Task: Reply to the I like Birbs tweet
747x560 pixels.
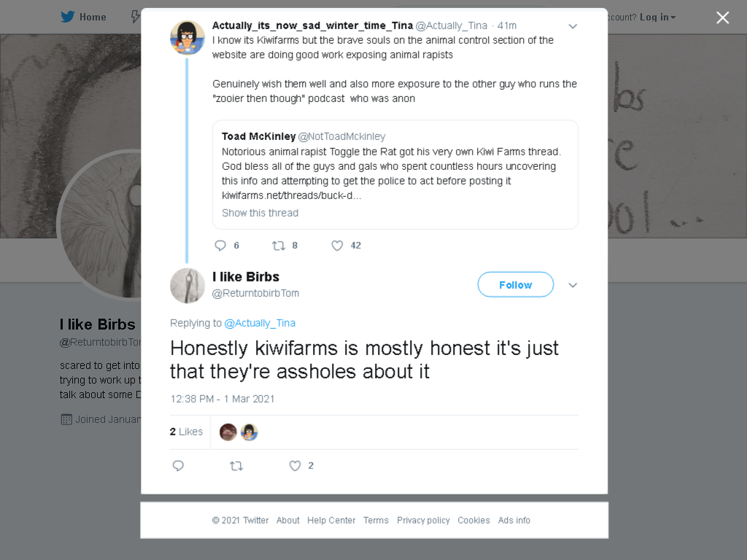Action: pos(178,466)
